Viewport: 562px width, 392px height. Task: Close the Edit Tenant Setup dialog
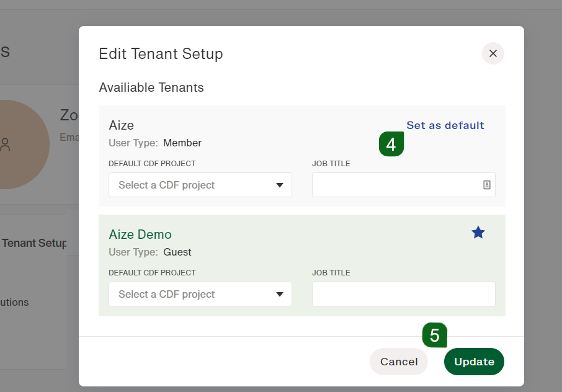(x=493, y=53)
